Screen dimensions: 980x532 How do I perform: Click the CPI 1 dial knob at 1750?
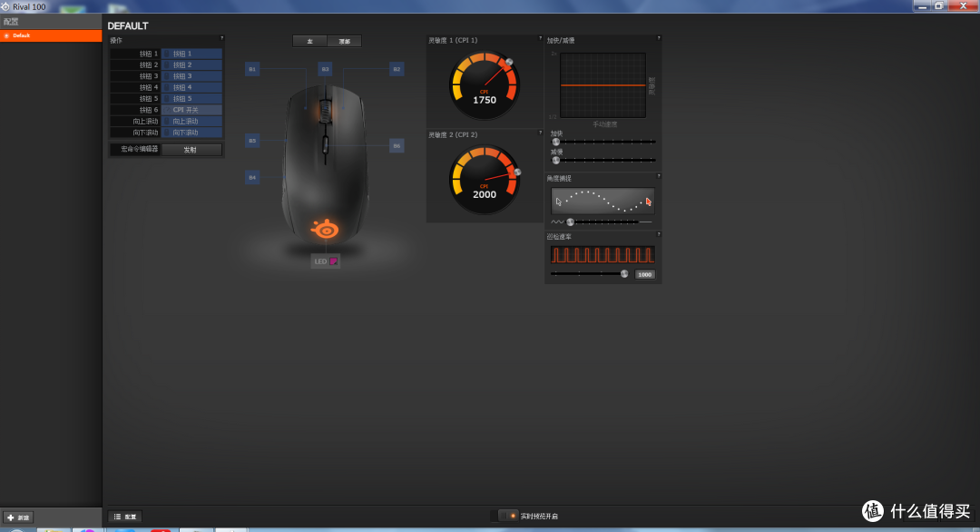point(509,63)
